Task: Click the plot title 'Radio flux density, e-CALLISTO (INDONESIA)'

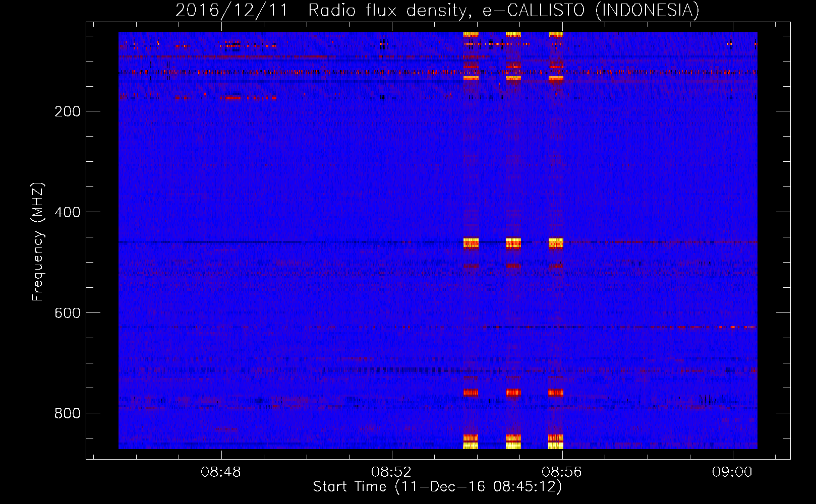Action: click(503, 11)
